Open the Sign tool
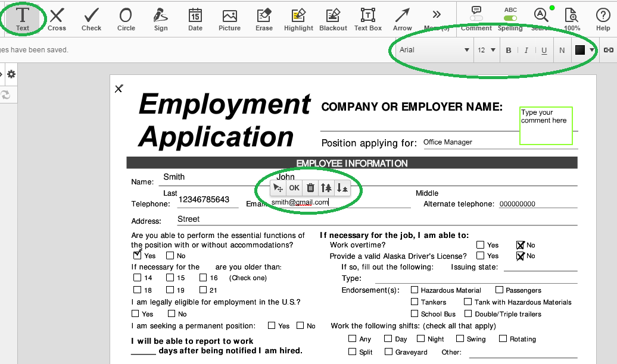 pyautogui.click(x=161, y=19)
